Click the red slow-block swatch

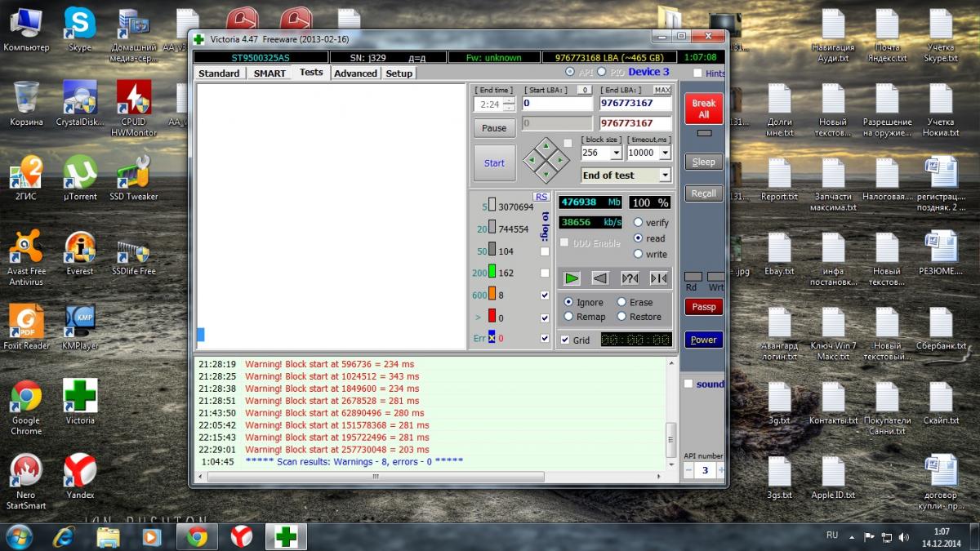tap(492, 317)
